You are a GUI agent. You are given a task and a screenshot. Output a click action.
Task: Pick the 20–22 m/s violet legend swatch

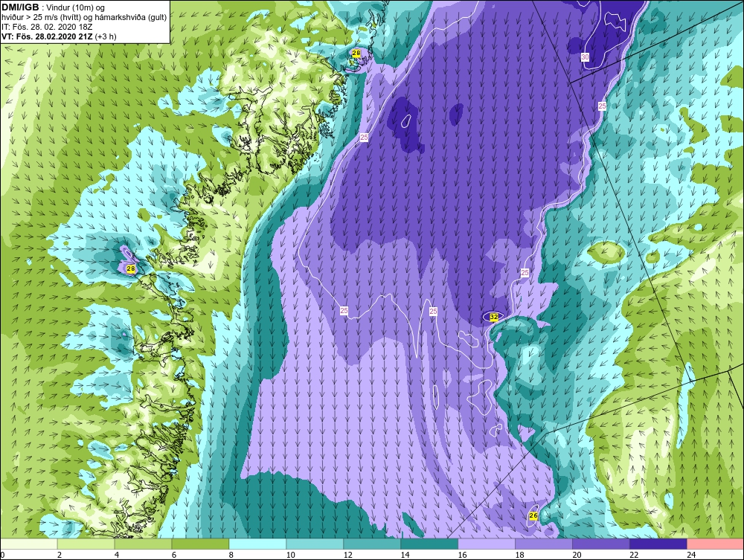tap(600, 544)
